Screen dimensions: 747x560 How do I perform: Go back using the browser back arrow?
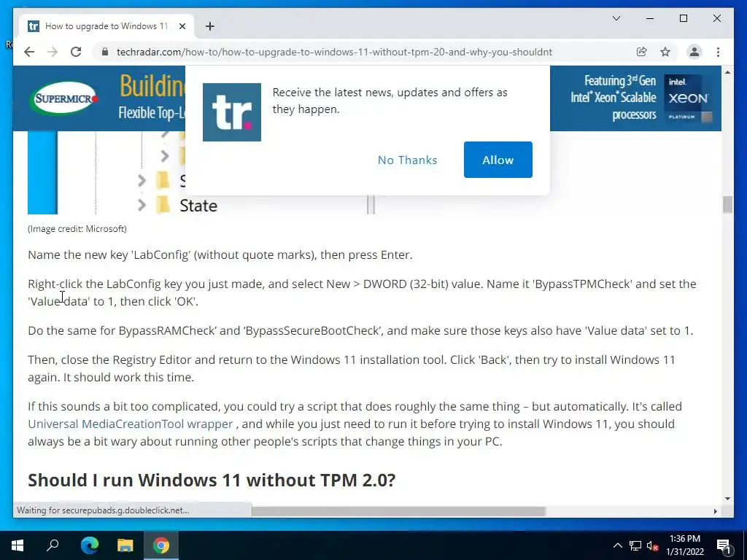pyautogui.click(x=29, y=52)
